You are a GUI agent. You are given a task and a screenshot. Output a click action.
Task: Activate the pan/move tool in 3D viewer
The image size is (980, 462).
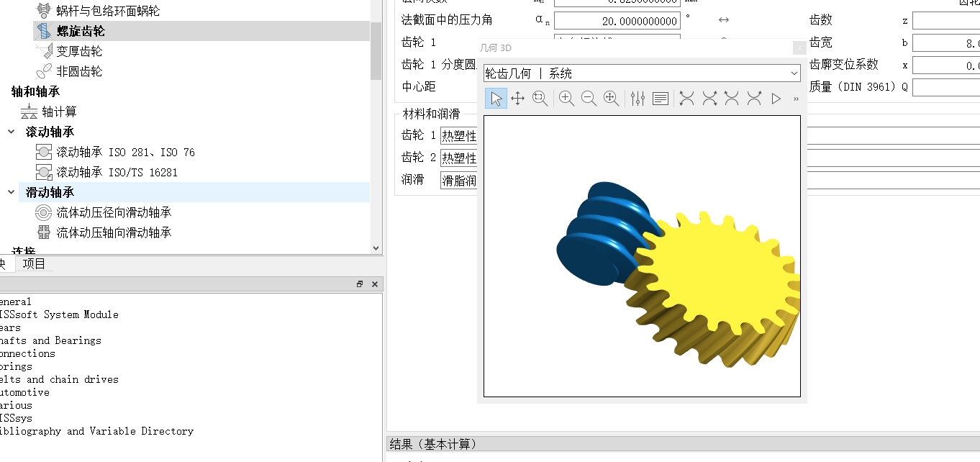(x=517, y=99)
